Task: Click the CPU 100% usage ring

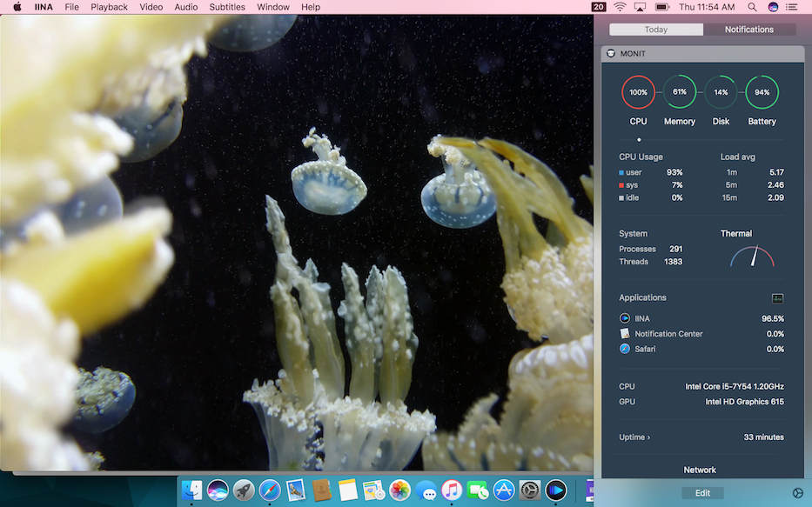Action: tap(638, 92)
